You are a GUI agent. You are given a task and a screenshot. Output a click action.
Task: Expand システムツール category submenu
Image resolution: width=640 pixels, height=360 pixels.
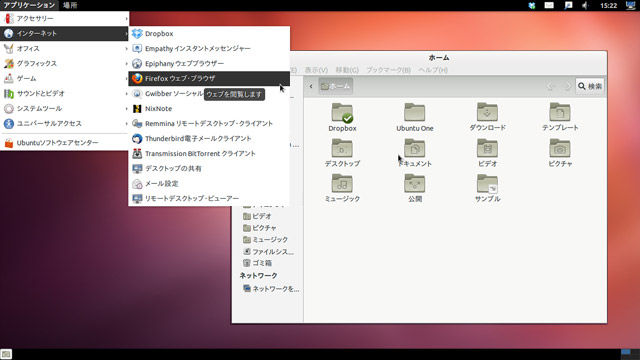64,109
